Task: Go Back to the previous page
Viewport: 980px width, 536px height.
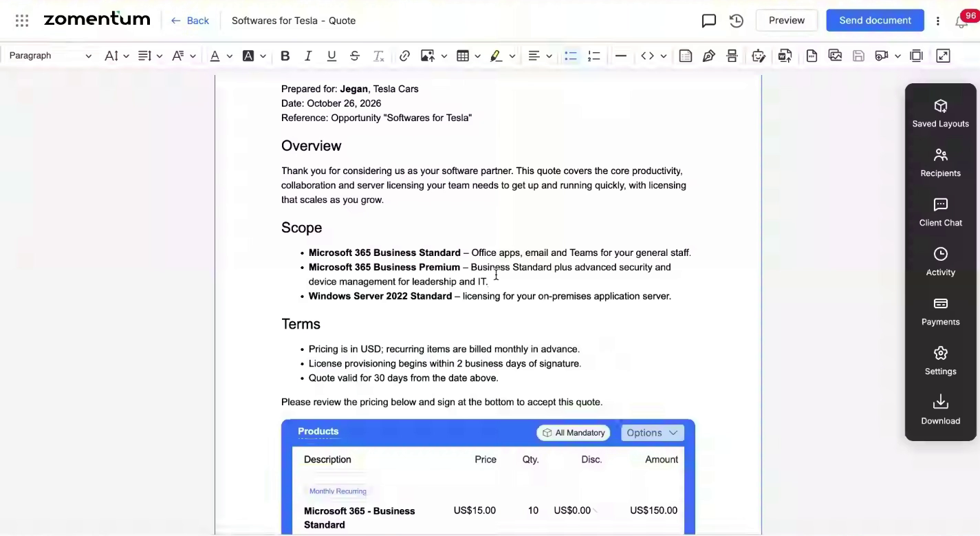Action: point(190,21)
